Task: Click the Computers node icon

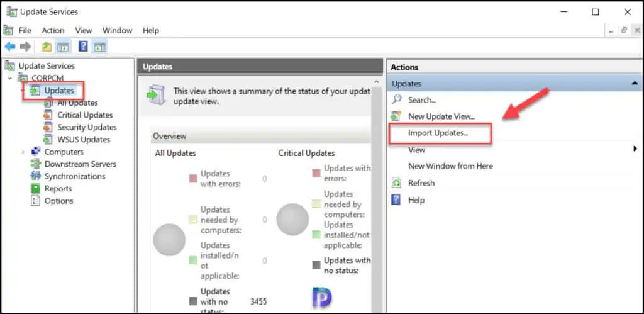Action: 36,152
